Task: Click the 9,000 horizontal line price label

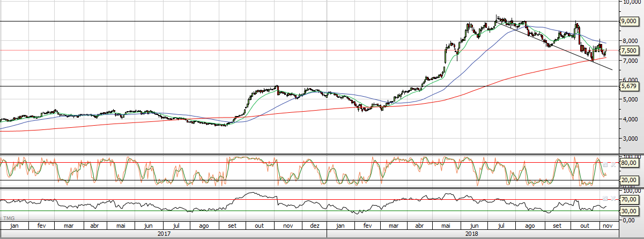Action: [628, 21]
